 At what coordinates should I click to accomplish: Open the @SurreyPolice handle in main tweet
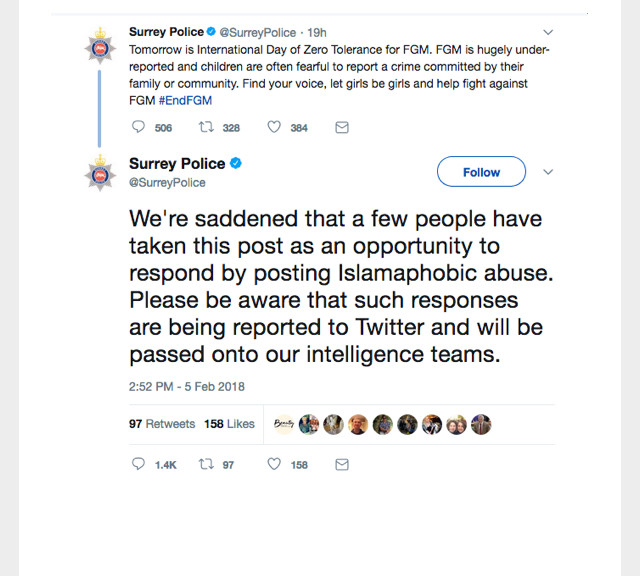pyautogui.click(x=167, y=182)
